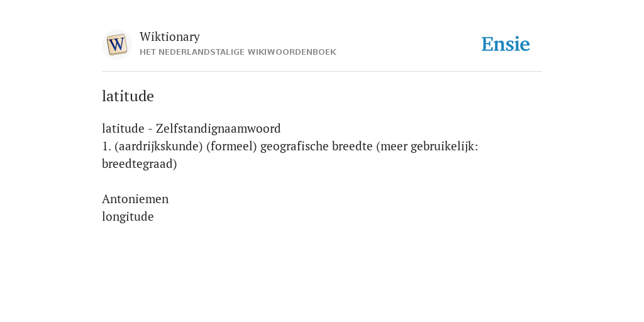644x322 pixels.
Task: Click the Wiktionary W tile icon
Action: pyautogui.click(x=116, y=45)
